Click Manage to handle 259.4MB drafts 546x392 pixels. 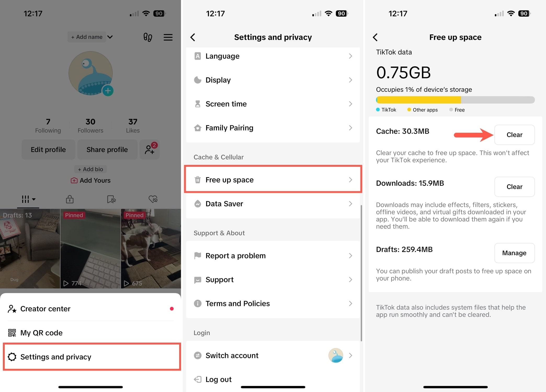pyautogui.click(x=514, y=253)
